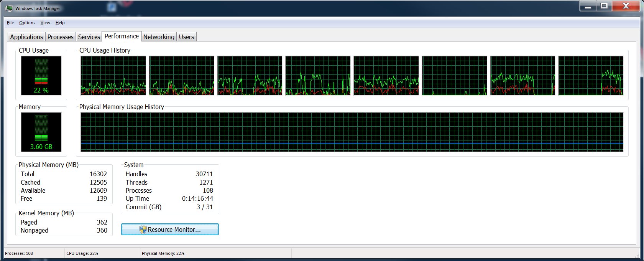644x261 pixels.
Task: Switch to the Users tab
Action: [186, 37]
